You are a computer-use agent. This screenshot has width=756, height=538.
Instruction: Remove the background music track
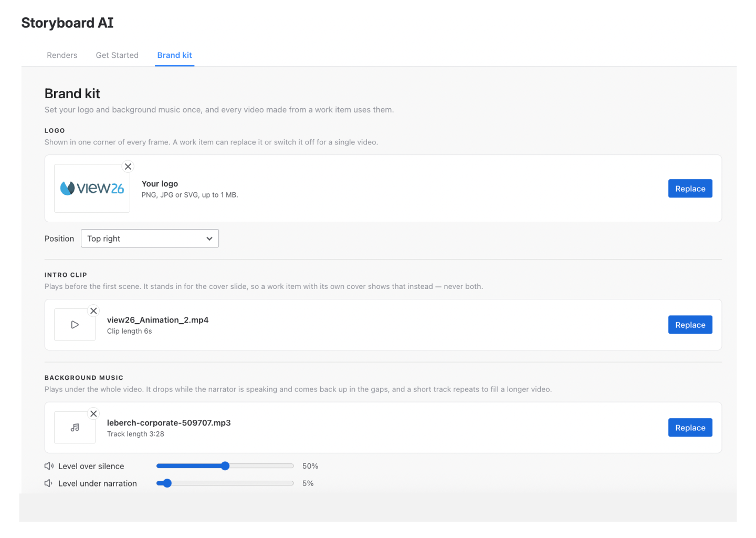[x=93, y=414]
